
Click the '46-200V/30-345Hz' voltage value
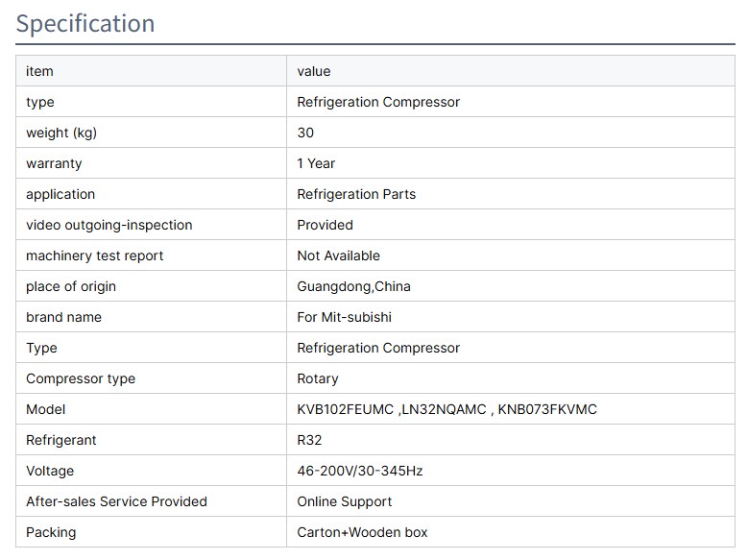click(x=360, y=471)
